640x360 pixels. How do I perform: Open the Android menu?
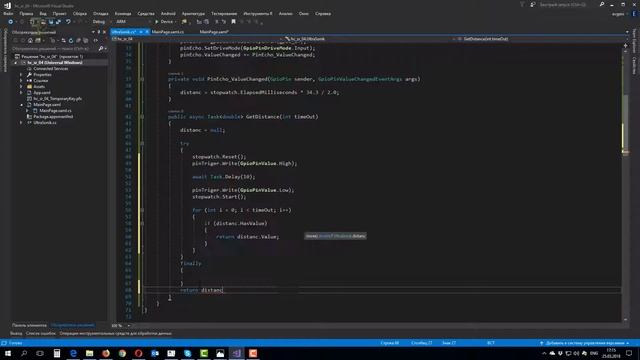point(168,13)
